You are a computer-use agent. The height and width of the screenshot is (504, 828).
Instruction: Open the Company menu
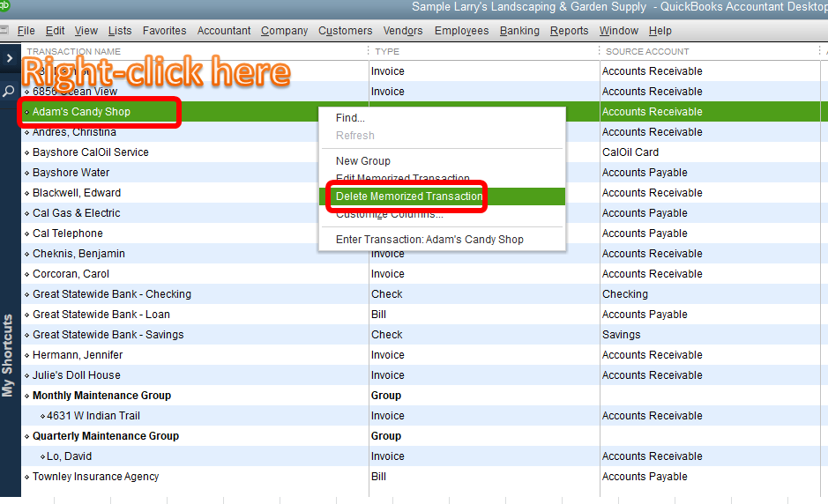[x=284, y=31]
